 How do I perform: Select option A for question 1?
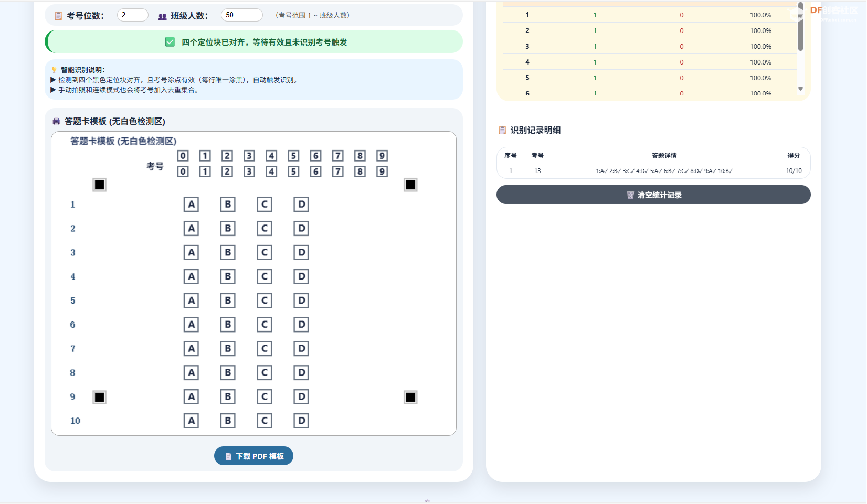pos(191,205)
